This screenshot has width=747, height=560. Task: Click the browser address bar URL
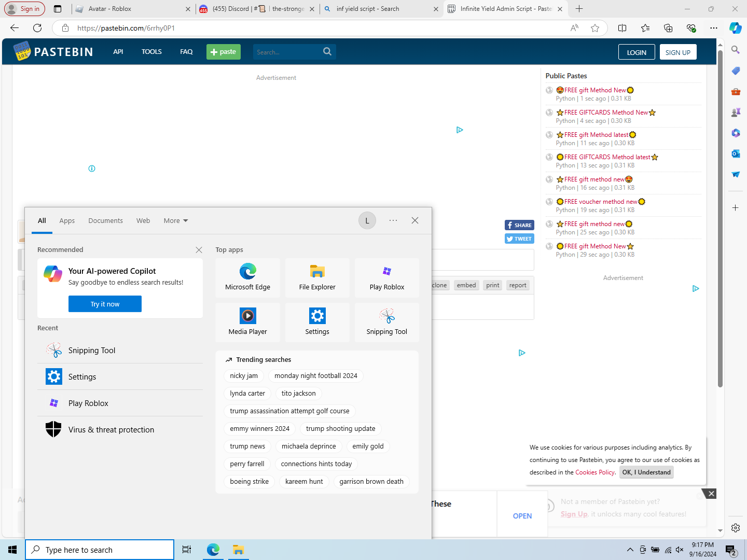[126, 28]
